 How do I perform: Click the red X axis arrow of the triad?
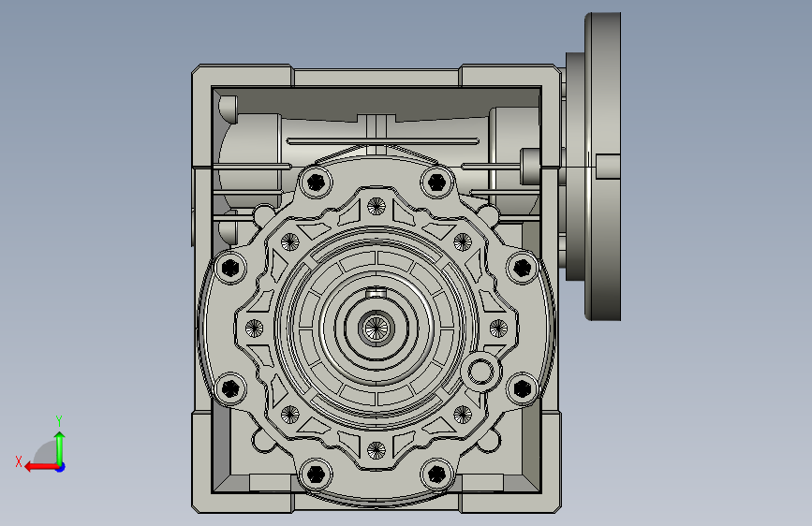[41, 467]
